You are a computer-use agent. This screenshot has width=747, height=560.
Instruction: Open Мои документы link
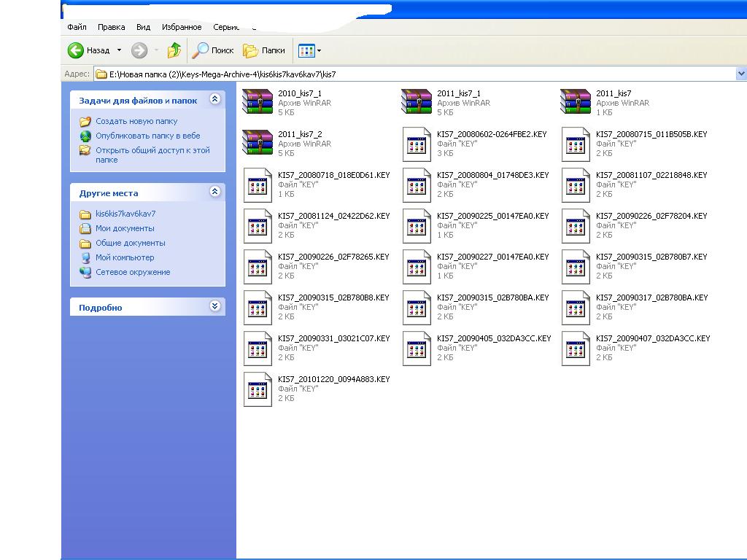[125, 228]
